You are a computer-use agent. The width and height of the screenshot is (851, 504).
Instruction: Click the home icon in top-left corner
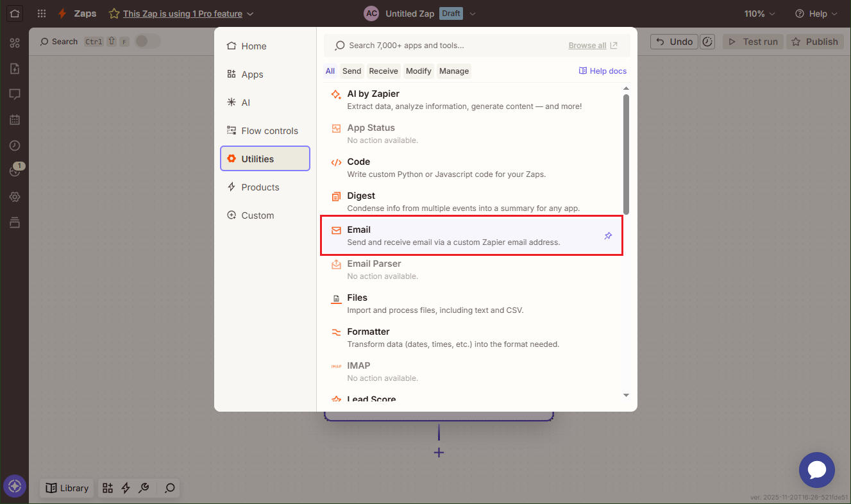(14, 13)
